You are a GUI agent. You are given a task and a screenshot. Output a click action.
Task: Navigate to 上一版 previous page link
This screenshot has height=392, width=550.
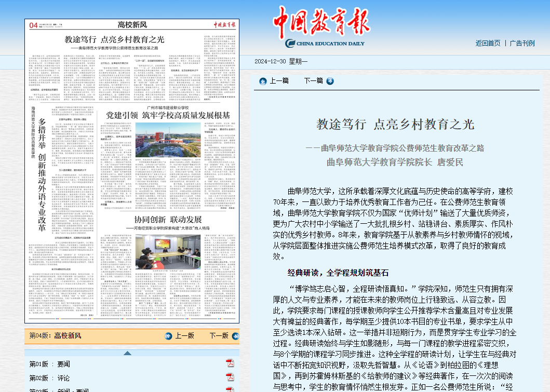point(184,336)
